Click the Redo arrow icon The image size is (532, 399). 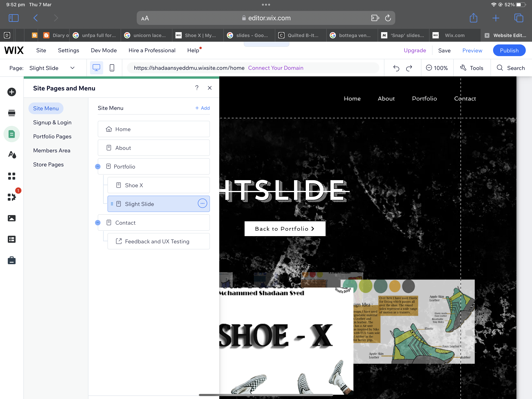(409, 68)
